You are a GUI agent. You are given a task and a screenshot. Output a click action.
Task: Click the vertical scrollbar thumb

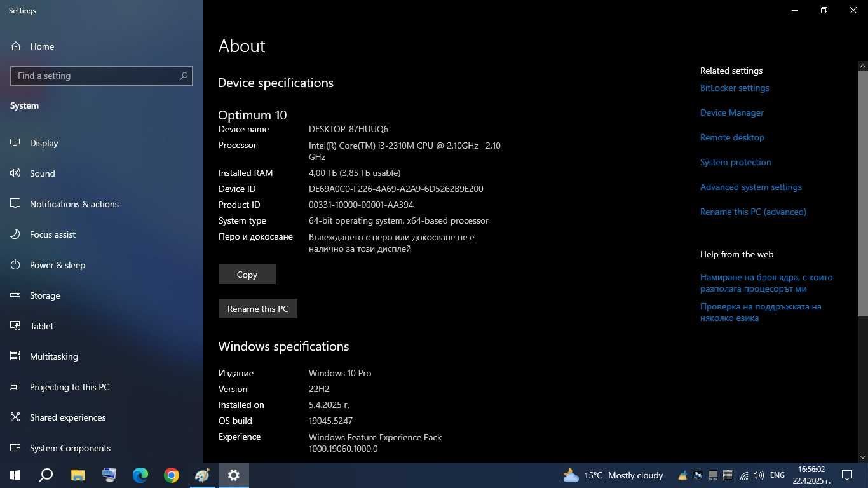click(863, 193)
